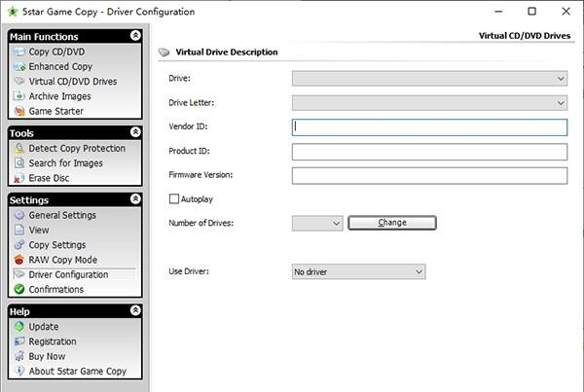Select Enhanced Copy in the sidebar

pos(60,67)
